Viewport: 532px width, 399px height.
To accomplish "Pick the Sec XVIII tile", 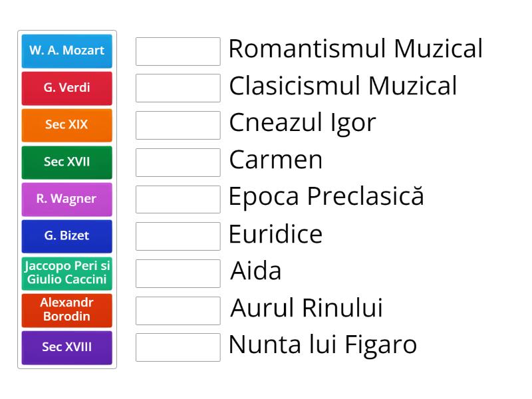I will click(x=66, y=347).
